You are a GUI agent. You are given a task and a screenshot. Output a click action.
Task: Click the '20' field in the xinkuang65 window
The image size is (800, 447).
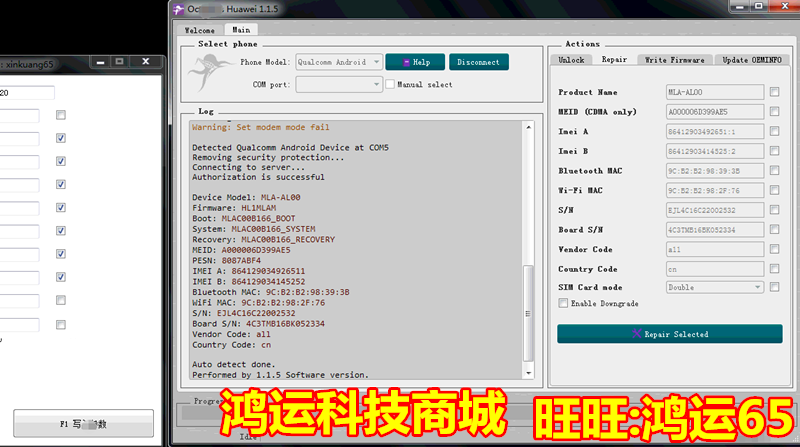27,93
